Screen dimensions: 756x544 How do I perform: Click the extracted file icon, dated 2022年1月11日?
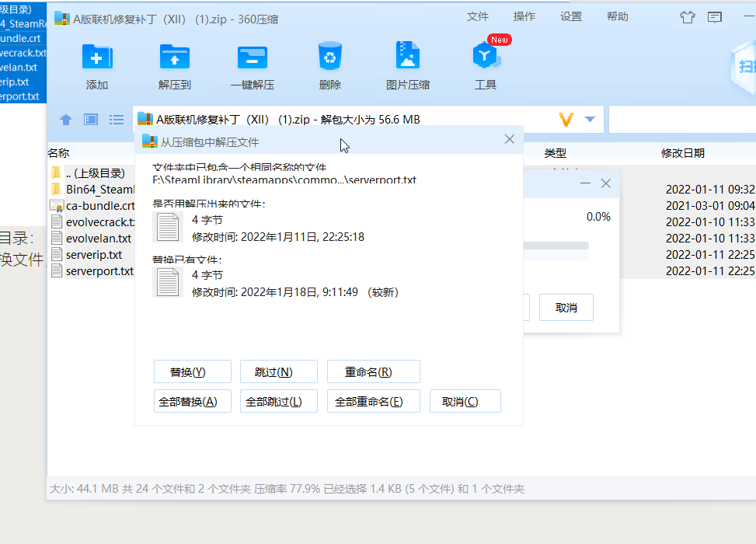(x=168, y=227)
